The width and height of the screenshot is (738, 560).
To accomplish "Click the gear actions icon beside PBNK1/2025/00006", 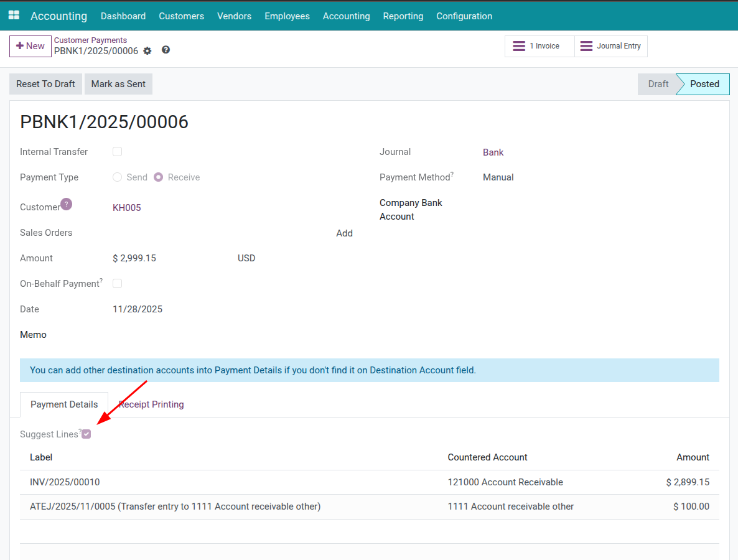I will pyautogui.click(x=147, y=51).
